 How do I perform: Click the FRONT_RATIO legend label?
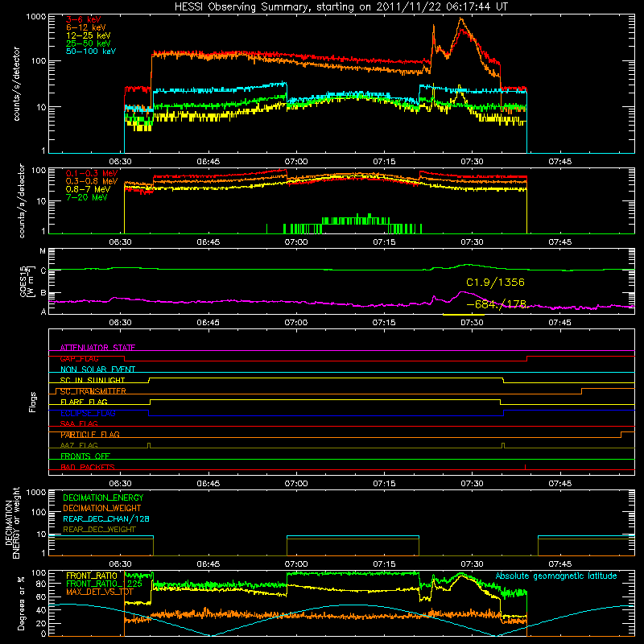click(x=92, y=576)
